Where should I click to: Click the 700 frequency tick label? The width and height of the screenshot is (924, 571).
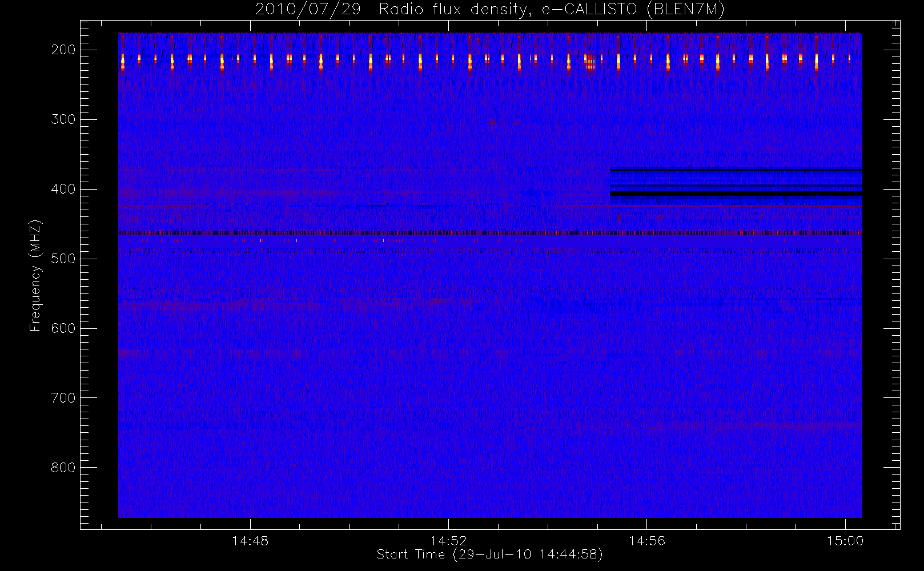point(63,398)
